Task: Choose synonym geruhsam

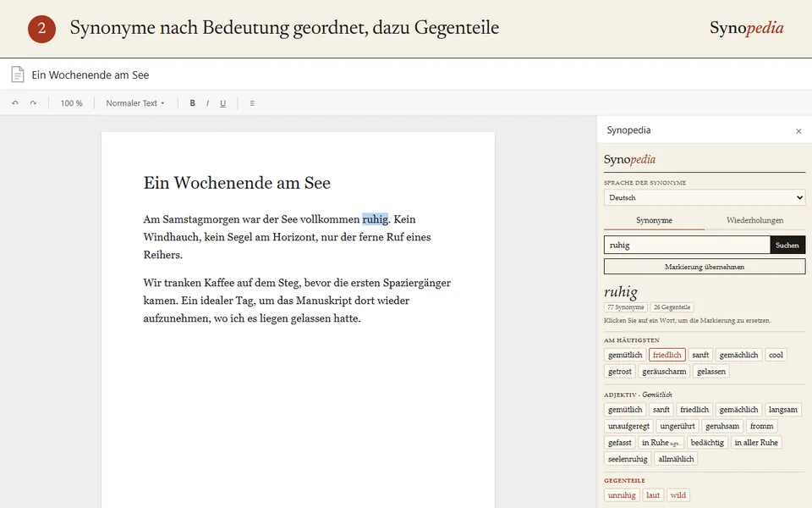Action: click(x=722, y=426)
